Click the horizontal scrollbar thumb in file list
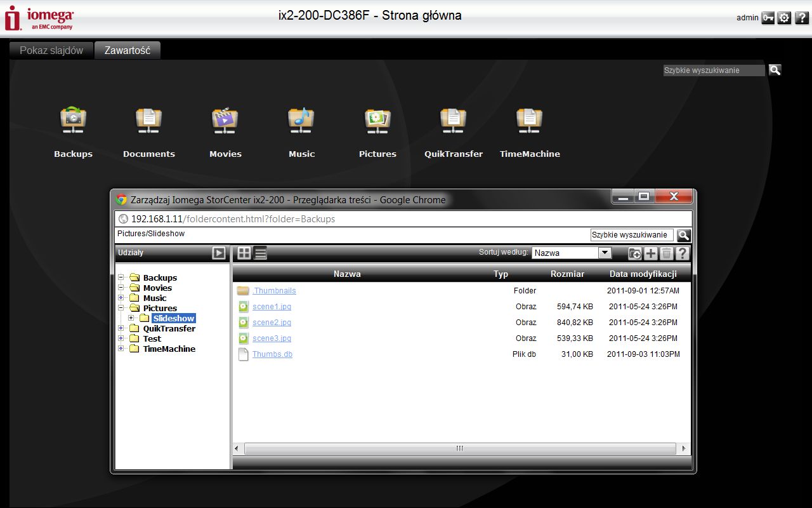Viewport: 812px width, 508px height. (x=459, y=448)
